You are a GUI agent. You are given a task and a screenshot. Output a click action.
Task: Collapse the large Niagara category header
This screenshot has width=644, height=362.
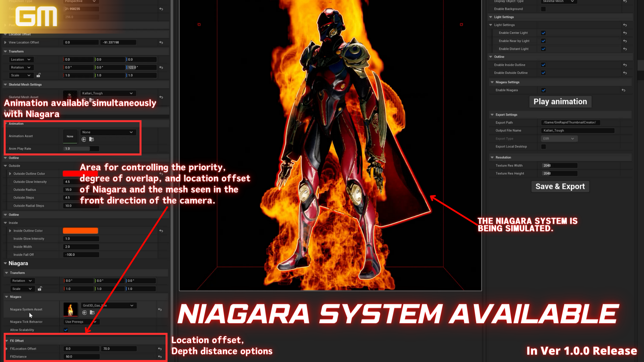point(5,263)
